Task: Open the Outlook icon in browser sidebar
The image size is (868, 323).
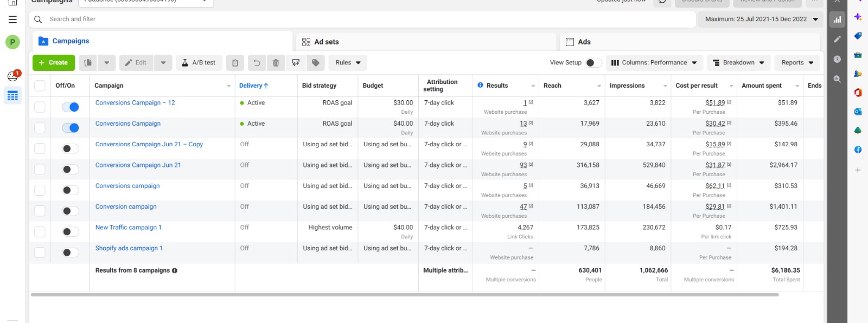Action: 858,112
